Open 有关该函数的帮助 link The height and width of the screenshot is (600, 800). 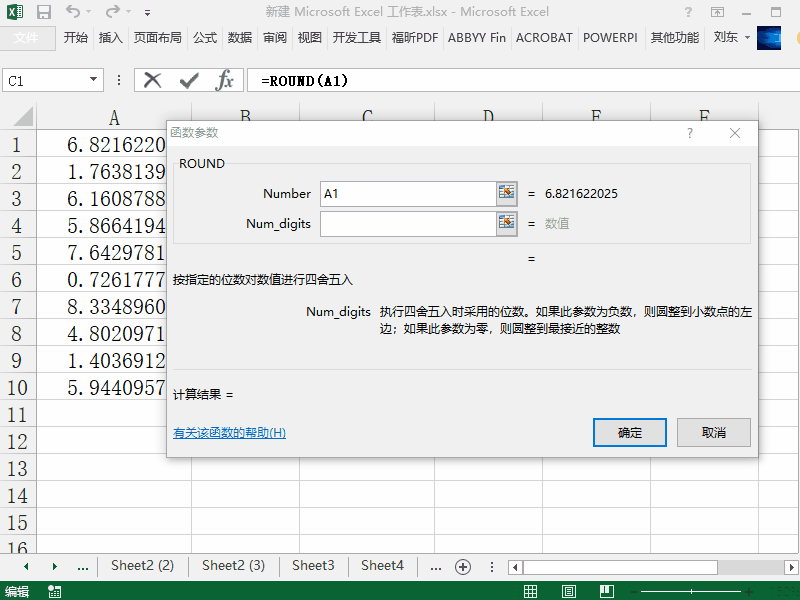pyautogui.click(x=230, y=433)
